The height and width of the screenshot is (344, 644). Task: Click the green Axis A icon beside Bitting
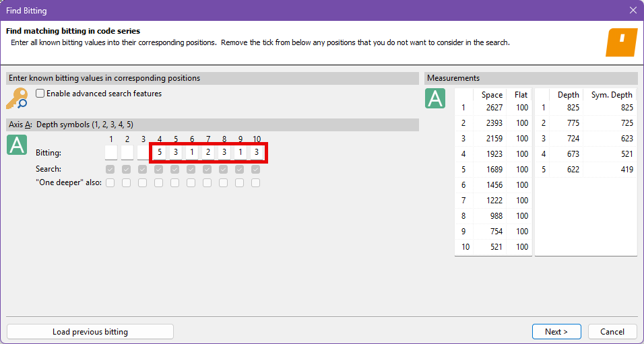(x=17, y=145)
